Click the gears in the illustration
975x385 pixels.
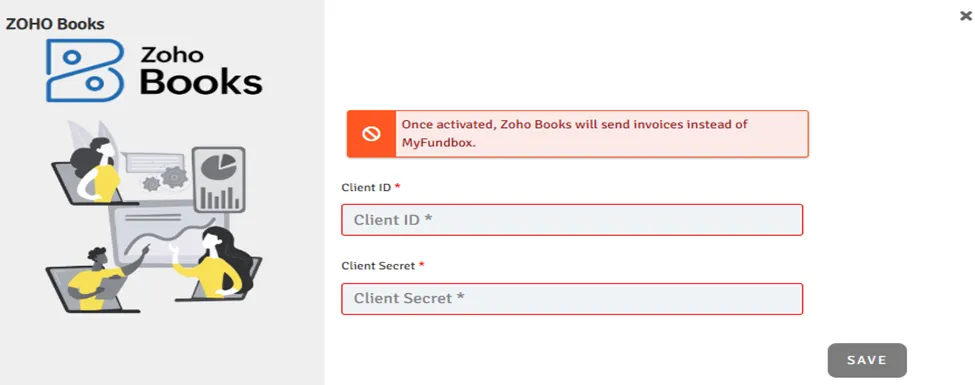[x=165, y=179]
